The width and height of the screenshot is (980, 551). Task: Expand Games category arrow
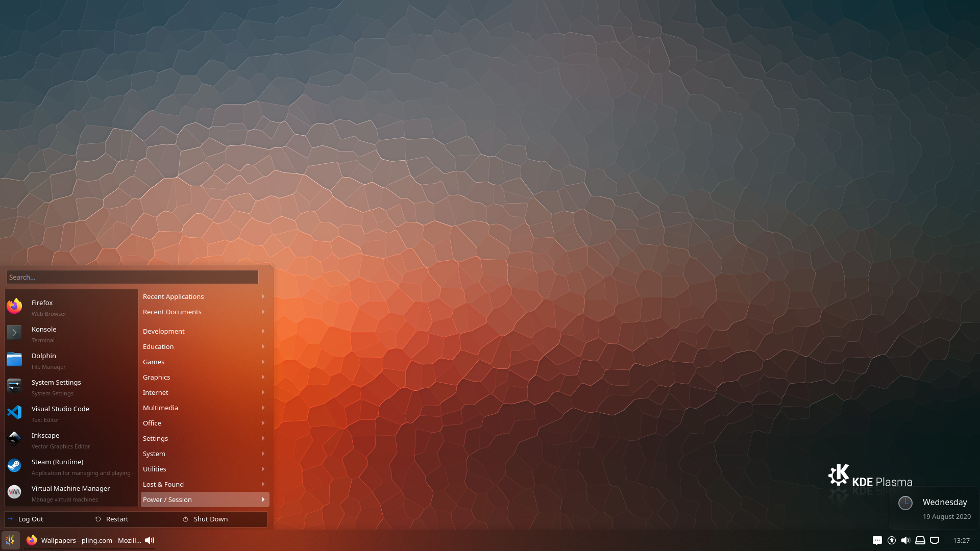pyautogui.click(x=263, y=362)
